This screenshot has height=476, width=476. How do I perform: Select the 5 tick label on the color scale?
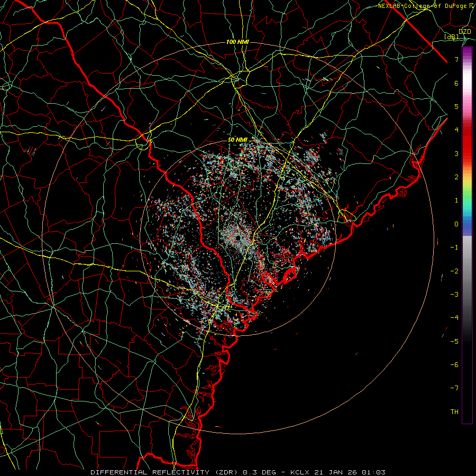[x=456, y=106]
